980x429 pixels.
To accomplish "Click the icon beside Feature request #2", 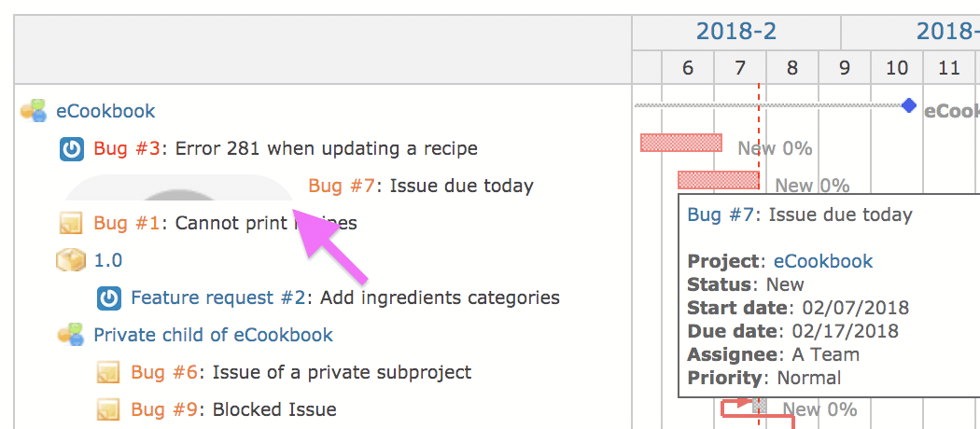I will 109,298.
